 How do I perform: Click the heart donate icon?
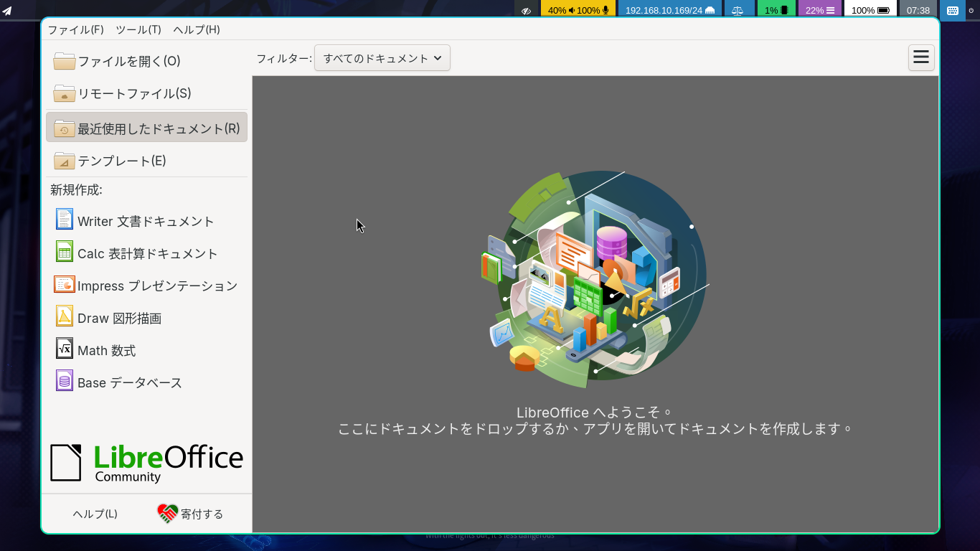[x=167, y=514]
